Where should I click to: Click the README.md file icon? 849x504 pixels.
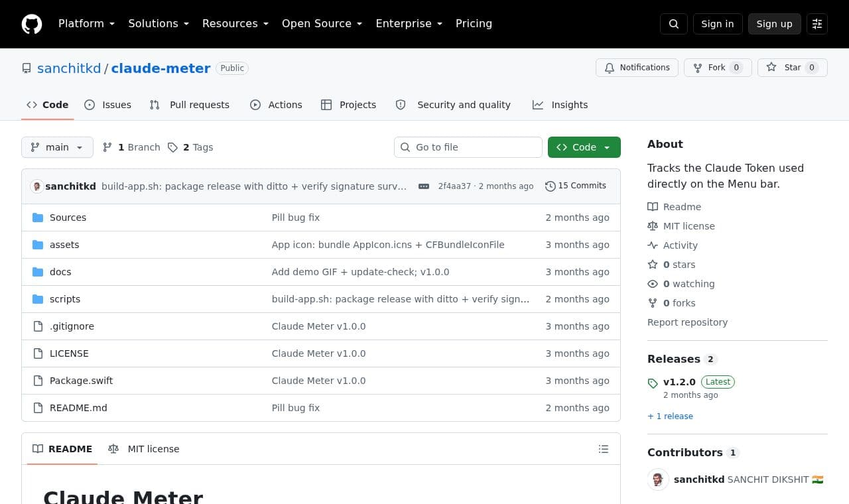click(x=38, y=408)
